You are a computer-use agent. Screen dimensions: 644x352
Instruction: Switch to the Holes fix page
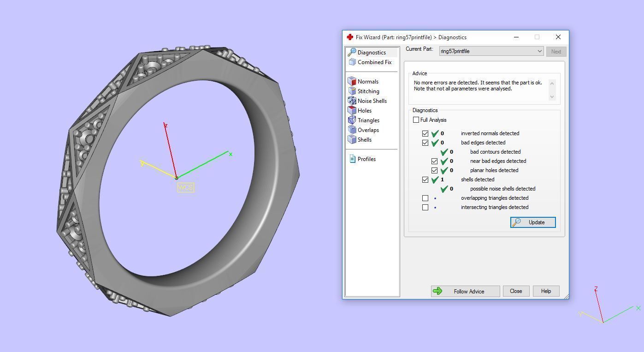coord(364,111)
